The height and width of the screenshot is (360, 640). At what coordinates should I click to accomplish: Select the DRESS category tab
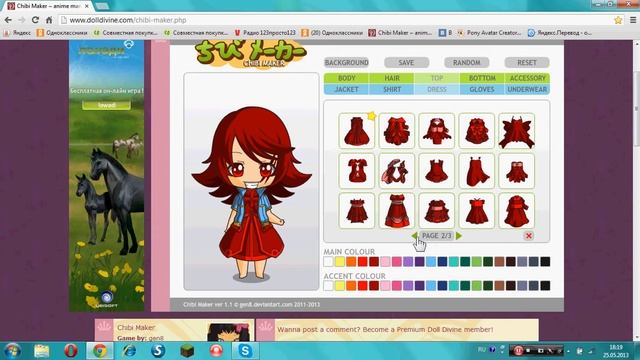437,89
